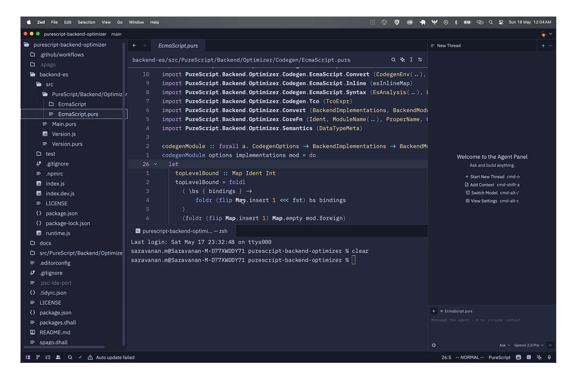Click the inline assist sparkle icon
The height and width of the screenshot is (392, 587).
402,60
